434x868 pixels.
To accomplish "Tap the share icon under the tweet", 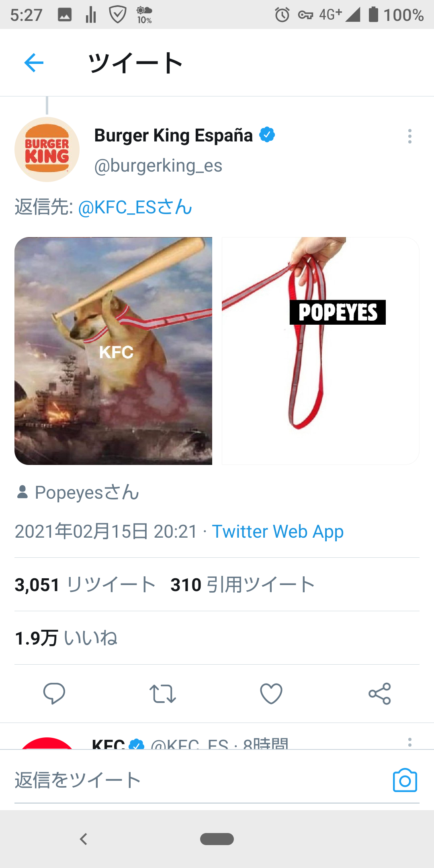I will pyautogui.click(x=380, y=694).
